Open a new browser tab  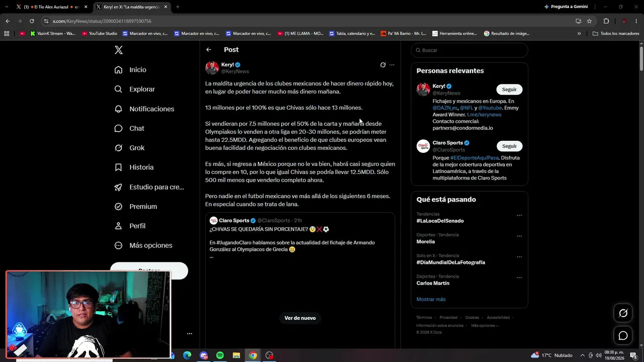pos(178,7)
